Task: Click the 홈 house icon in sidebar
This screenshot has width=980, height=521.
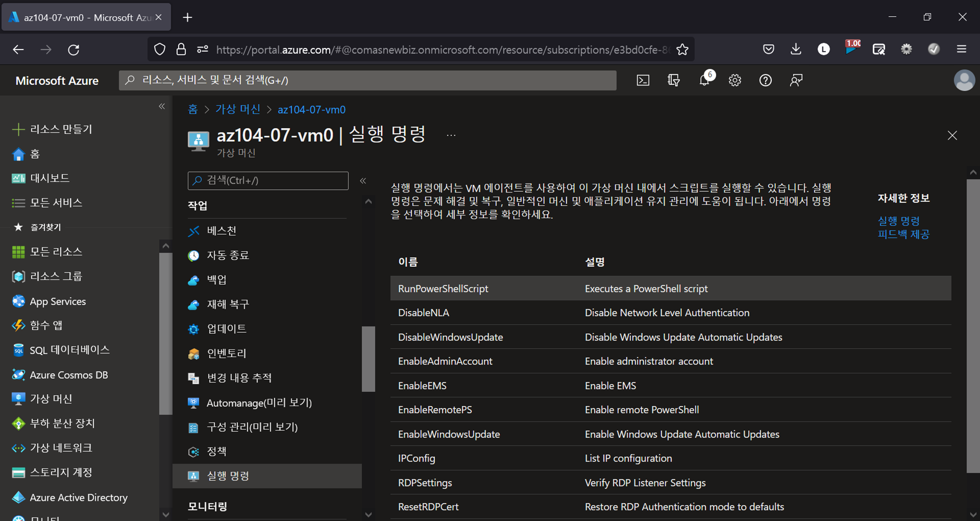Action: 18,154
